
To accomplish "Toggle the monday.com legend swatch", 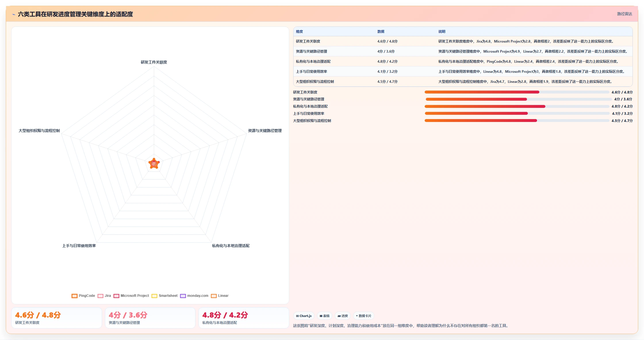I will (183, 296).
